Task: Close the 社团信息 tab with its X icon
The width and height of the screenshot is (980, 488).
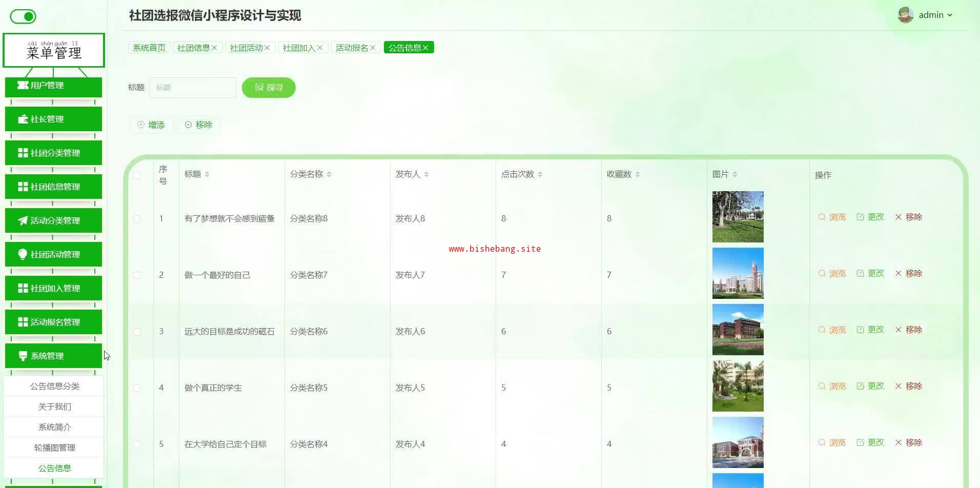Action: point(214,48)
